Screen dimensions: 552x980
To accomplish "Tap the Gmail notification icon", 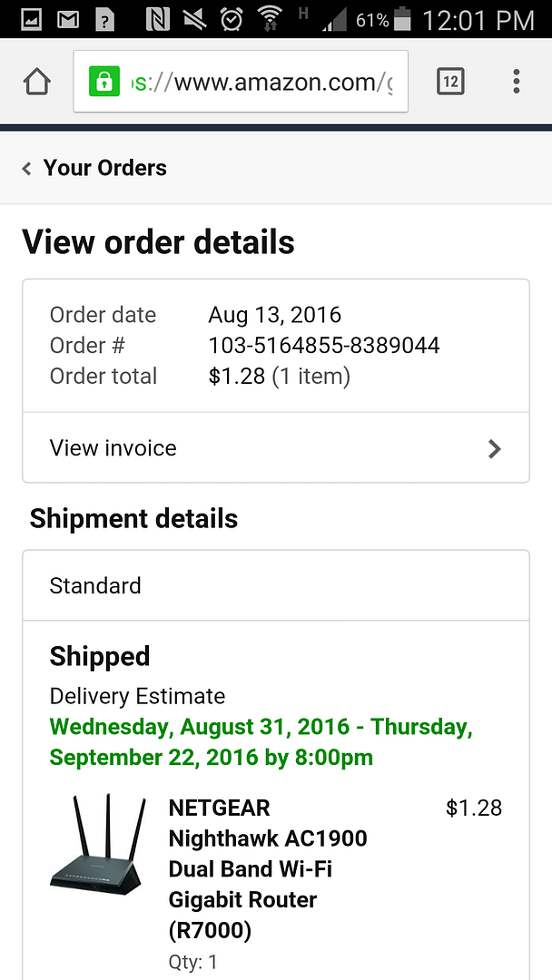I will [68, 19].
